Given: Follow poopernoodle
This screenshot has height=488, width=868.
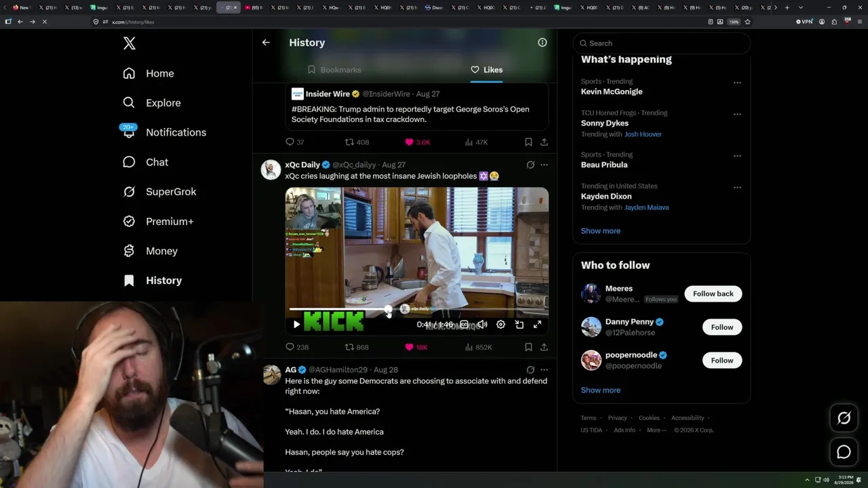Looking at the screenshot, I should [722, 361].
